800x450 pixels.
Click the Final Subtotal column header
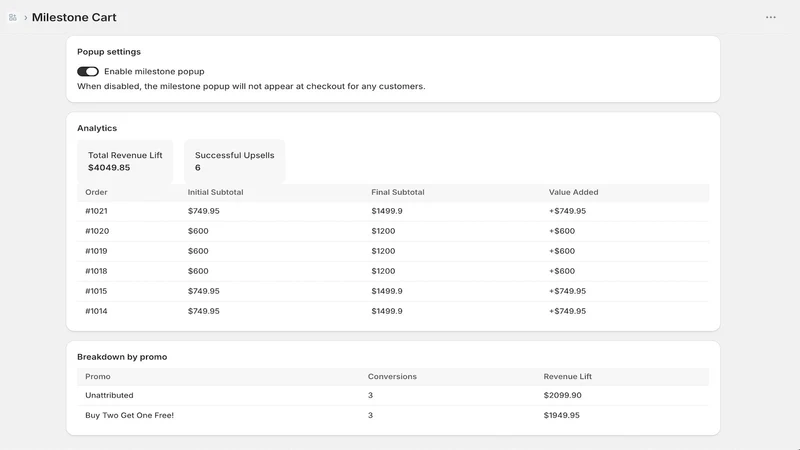pos(398,192)
